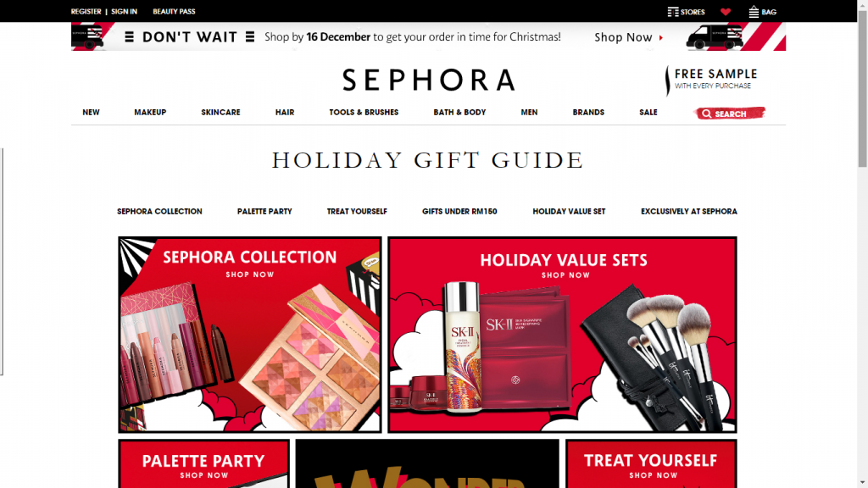Click the Sephora logo
The width and height of the screenshot is (868, 488).
click(428, 80)
